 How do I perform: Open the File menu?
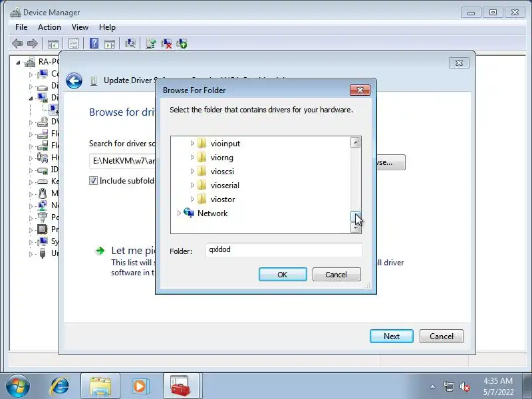pyautogui.click(x=21, y=27)
